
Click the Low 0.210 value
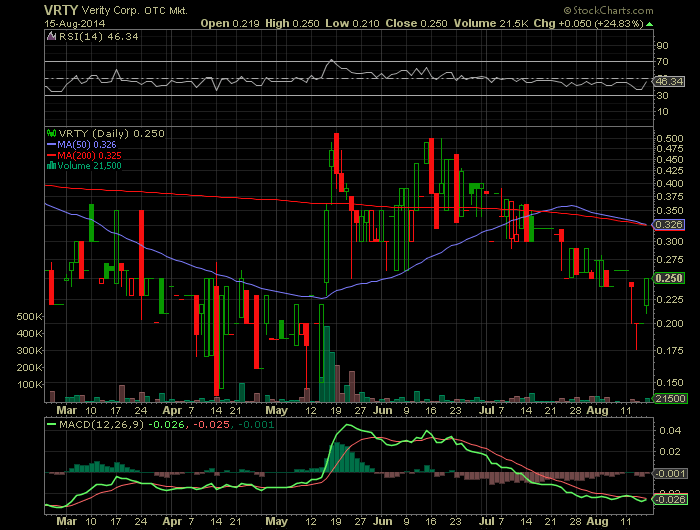(352, 23)
